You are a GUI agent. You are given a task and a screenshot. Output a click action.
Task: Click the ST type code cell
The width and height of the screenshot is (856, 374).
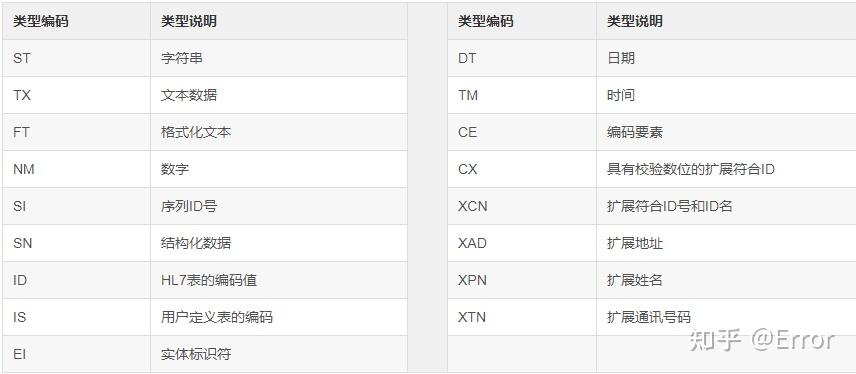click(x=76, y=58)
